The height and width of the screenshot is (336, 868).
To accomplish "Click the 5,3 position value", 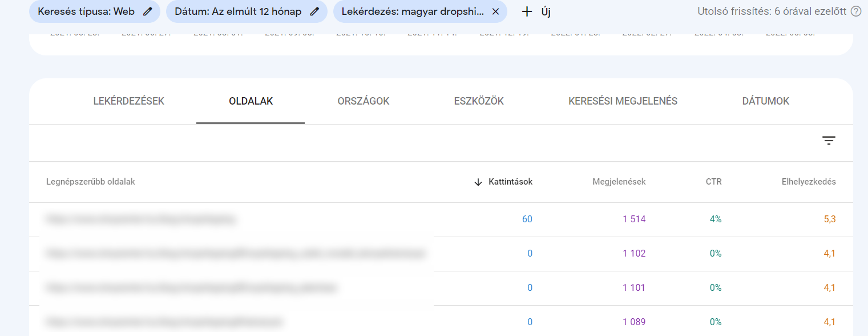I will pyautogui.click(x=830, y=219).
